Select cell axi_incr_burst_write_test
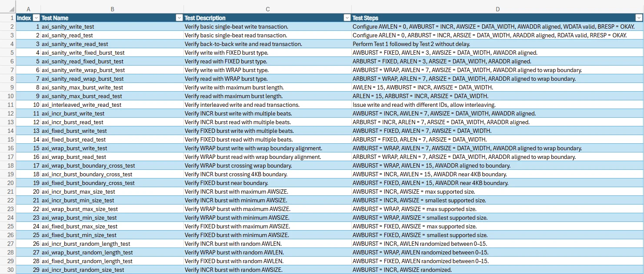 (112, 113)
